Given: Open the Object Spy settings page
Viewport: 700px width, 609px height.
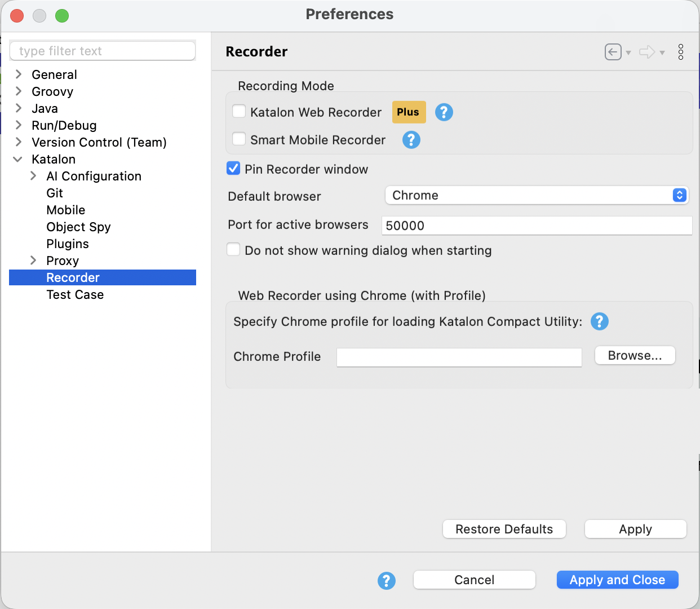Looking at the screenshot, I should pos(78,227).
